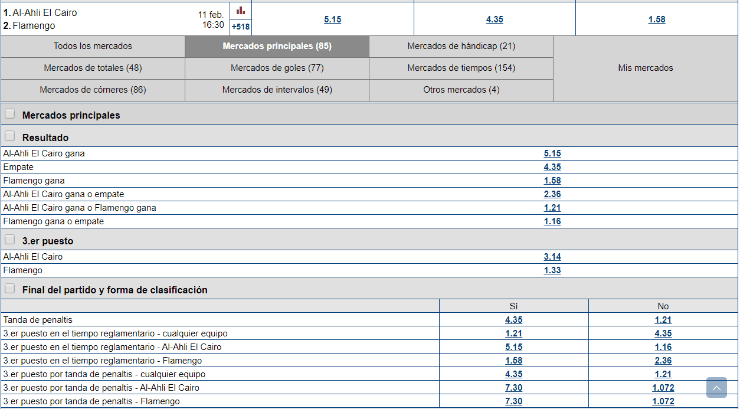Viewport: 740px width, 409px height.
Task: Toggle the Resultado section checkbox
Action: click(x=10, y=137)
